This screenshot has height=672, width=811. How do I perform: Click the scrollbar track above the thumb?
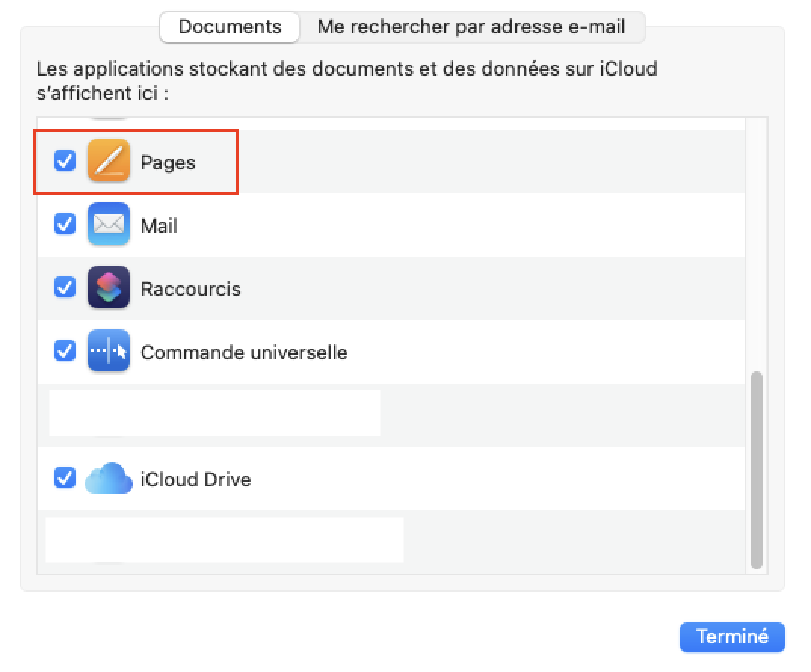(x=757, y=242)
